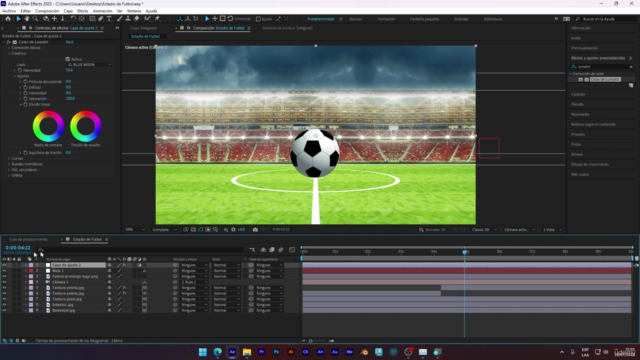Click the Motion Blur enable icon in the timeline

280,249
